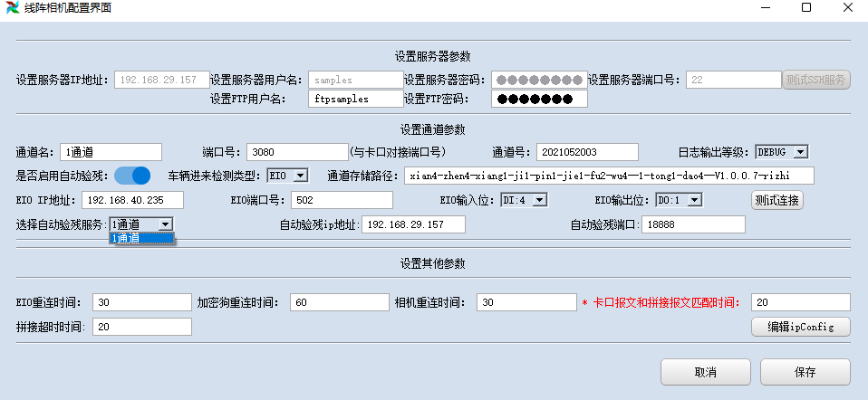Click the 设置FTP密码 field

click(539, 99)
